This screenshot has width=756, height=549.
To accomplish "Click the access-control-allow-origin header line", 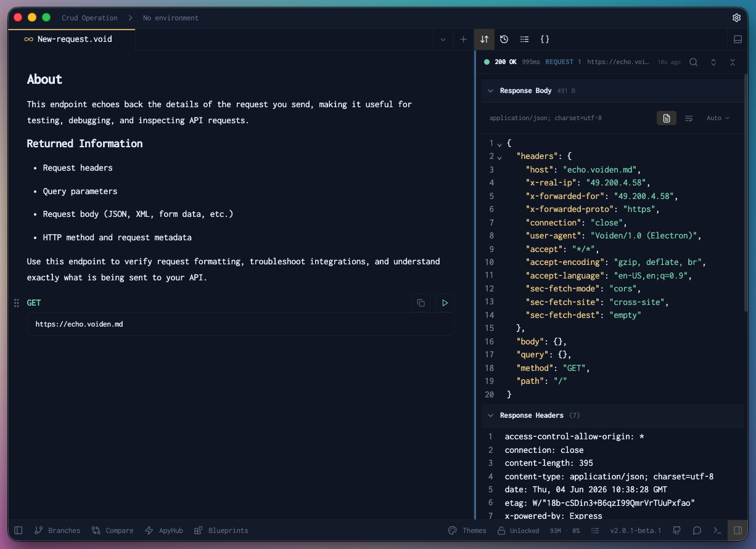I will 574,437.
